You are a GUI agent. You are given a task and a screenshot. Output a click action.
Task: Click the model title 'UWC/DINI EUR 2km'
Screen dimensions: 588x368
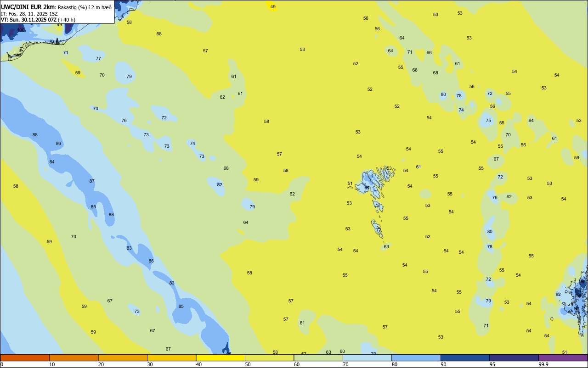[28, 6]
